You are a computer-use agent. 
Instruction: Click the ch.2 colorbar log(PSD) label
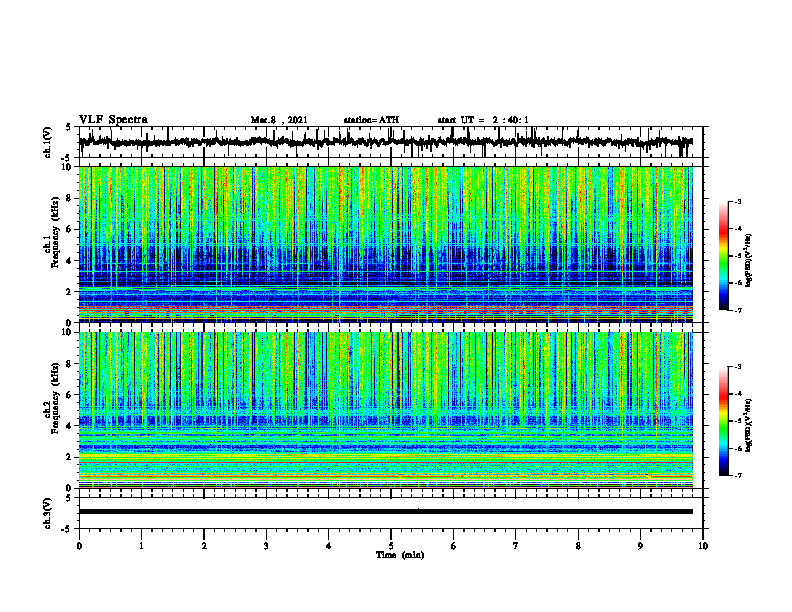749,424
